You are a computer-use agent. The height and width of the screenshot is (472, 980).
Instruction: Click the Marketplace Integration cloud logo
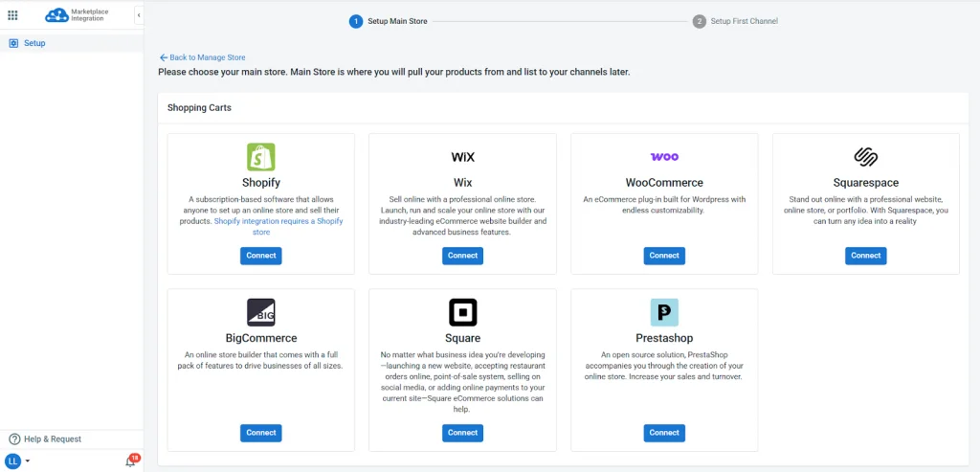point(57,14)
